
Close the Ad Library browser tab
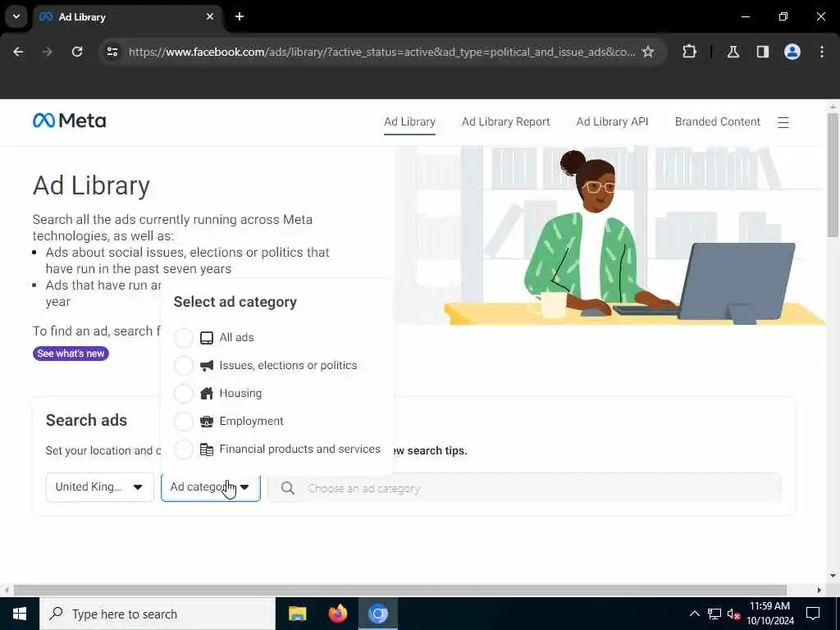210,16
